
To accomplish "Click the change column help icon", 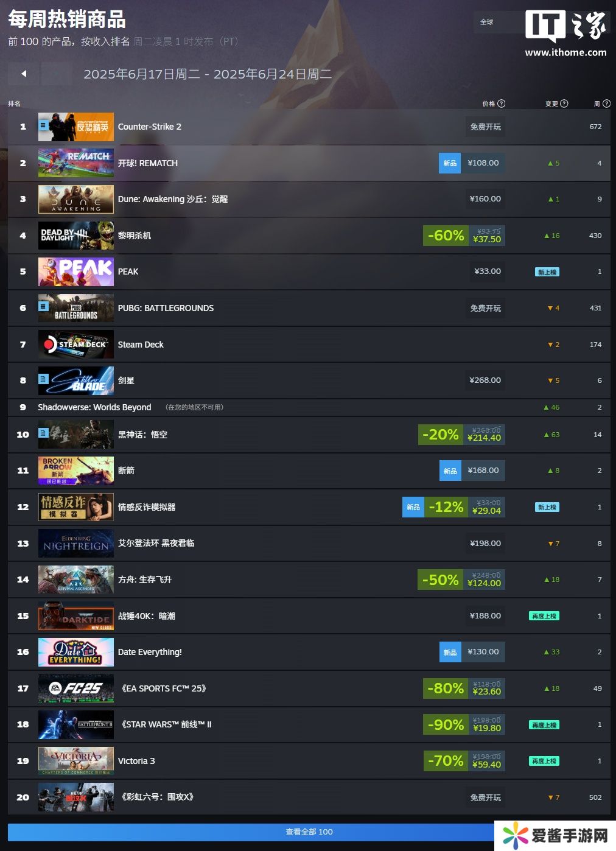I will pos(564,103).
